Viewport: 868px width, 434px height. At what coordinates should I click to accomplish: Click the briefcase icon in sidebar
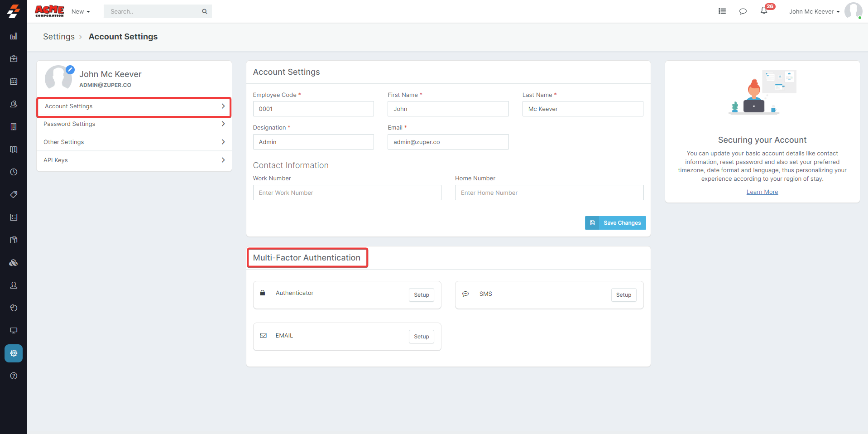point(14,59)
